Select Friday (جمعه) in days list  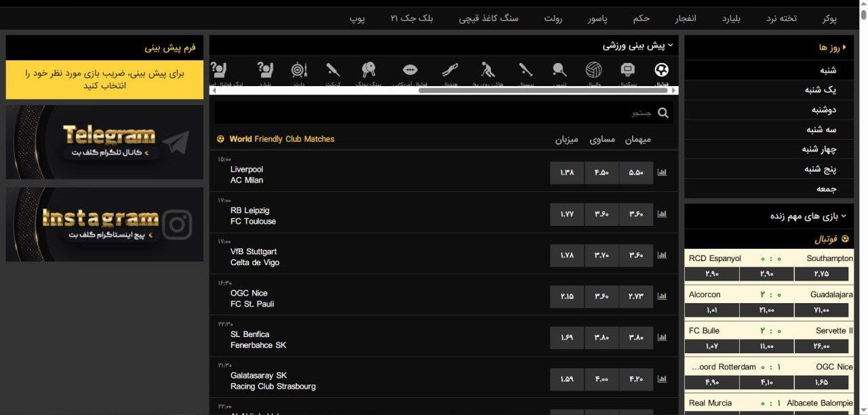[x=769, y=189]
